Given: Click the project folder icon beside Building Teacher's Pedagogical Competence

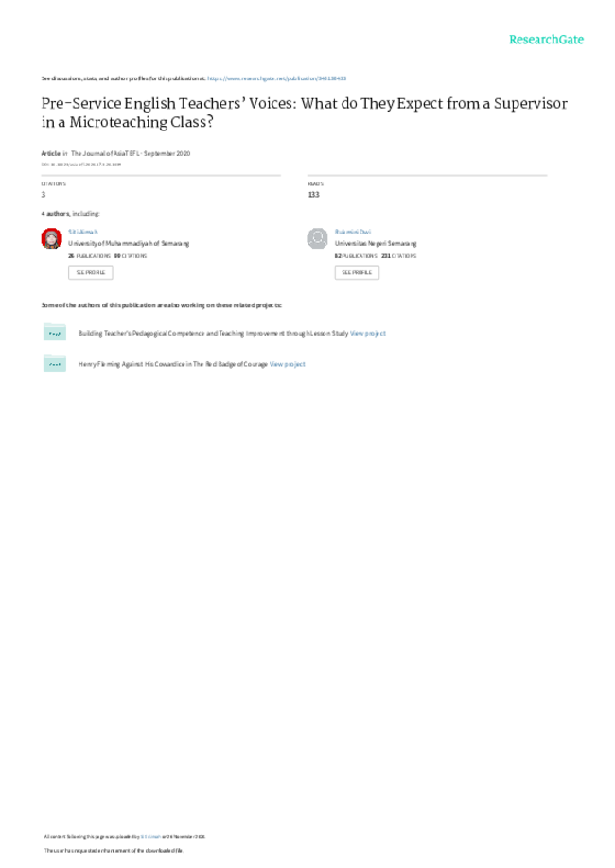Looking at the screenshot, I should tap(55, 332).
